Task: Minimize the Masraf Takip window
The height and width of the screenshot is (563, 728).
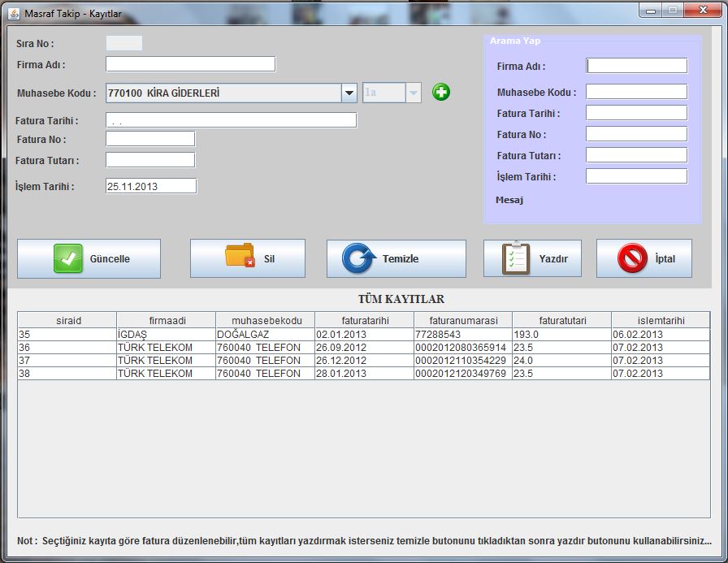Action: (651, 11)
